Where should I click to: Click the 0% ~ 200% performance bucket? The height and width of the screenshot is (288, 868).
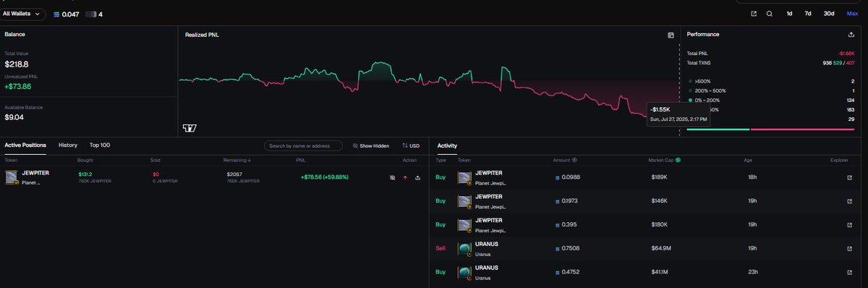tap(704, 100)
